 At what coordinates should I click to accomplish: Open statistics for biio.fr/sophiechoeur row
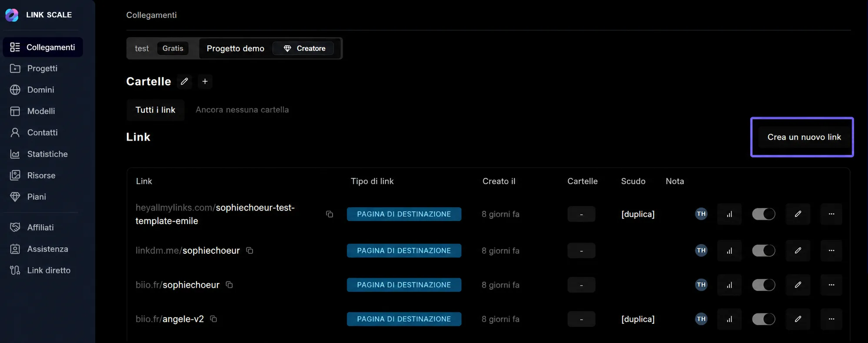729,285
